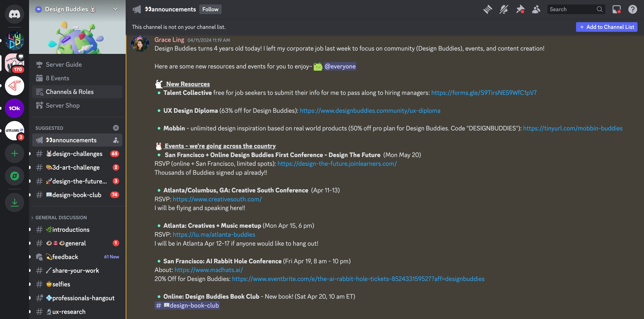Open the forms.gle Talent Collective link
Image resolution: width=644 pixels, height=319 pixels.
click(484, 93)
